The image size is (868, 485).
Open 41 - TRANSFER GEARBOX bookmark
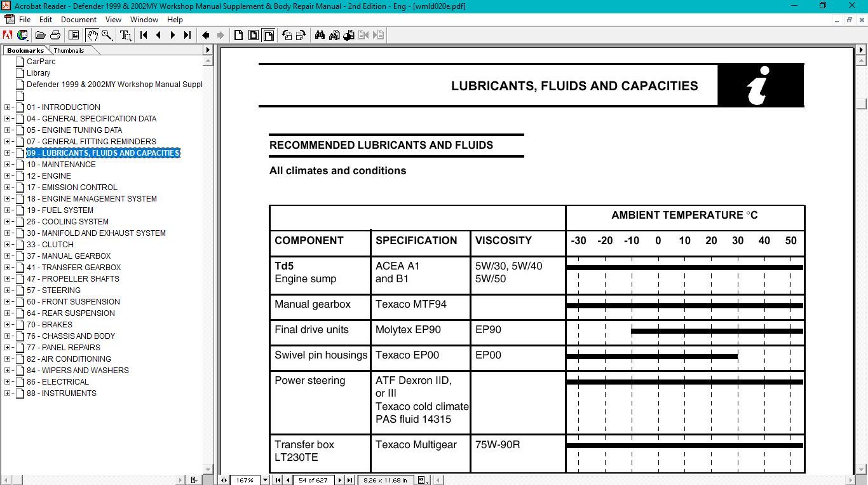(74, 268)
